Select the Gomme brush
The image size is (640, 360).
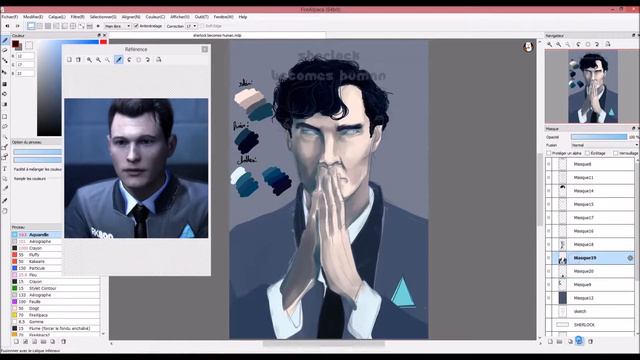pyautogui.click(x=56, y=322)
